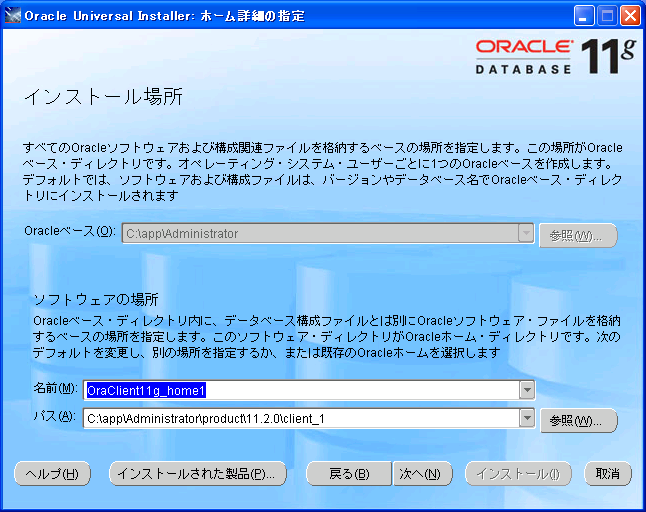Click the Oracle Universal Installer title bar icon
The image size is (646, 512).
(x=12, y=15)
